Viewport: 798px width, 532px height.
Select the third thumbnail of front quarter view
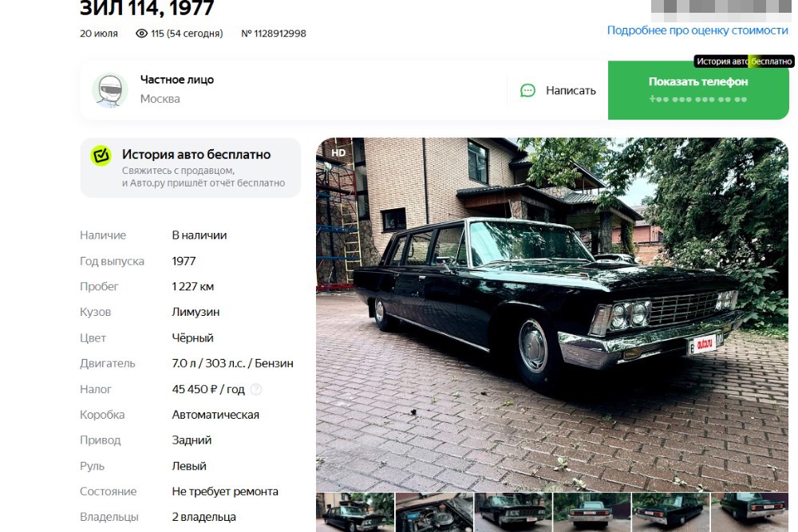click(513, 512)
